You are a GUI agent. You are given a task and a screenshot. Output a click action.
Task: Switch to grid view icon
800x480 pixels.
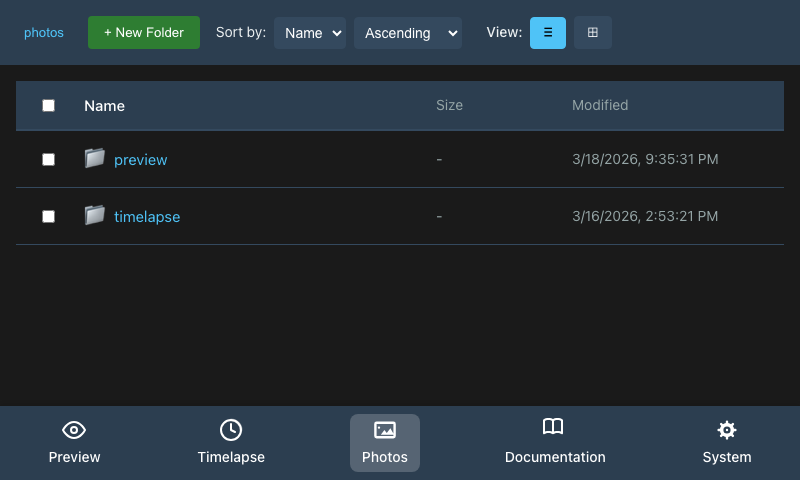click(592, 33)
